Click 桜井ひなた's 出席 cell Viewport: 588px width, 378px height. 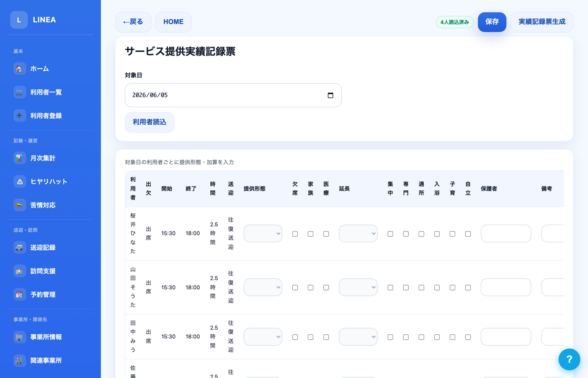148,234
